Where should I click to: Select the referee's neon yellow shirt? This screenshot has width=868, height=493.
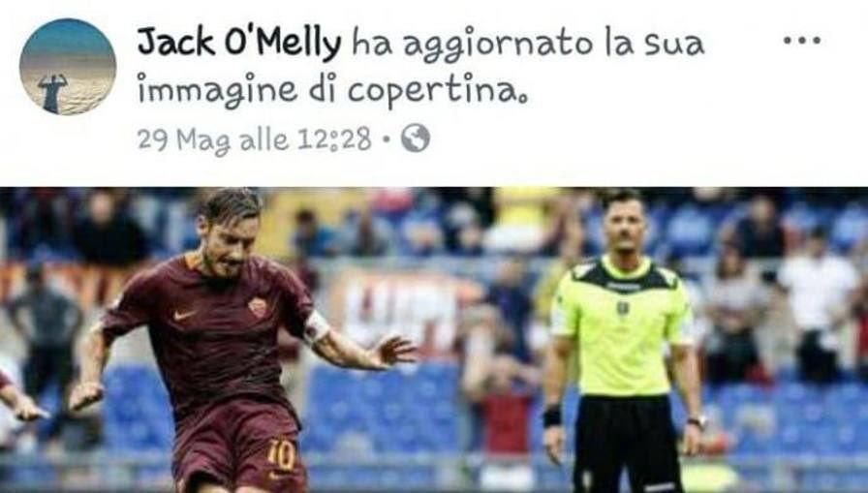622,327
